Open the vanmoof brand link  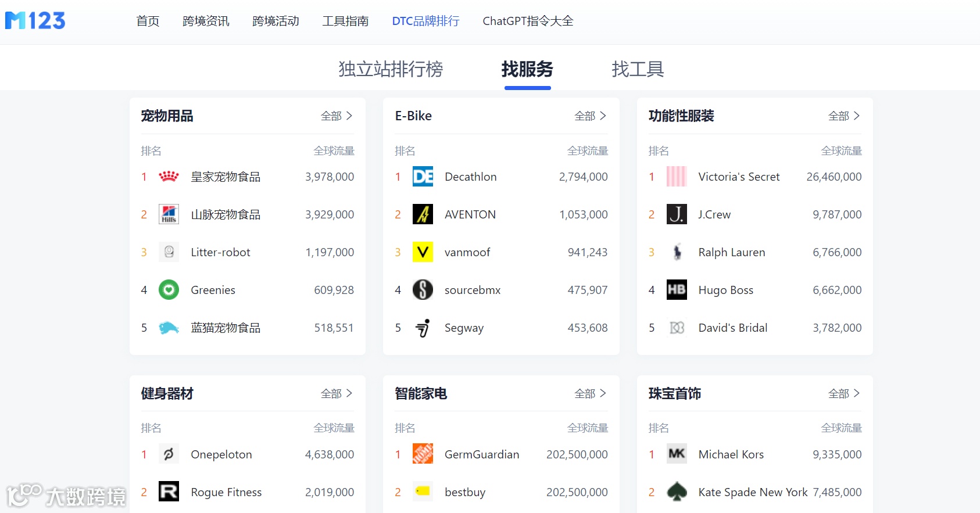[x=467, y=252]
